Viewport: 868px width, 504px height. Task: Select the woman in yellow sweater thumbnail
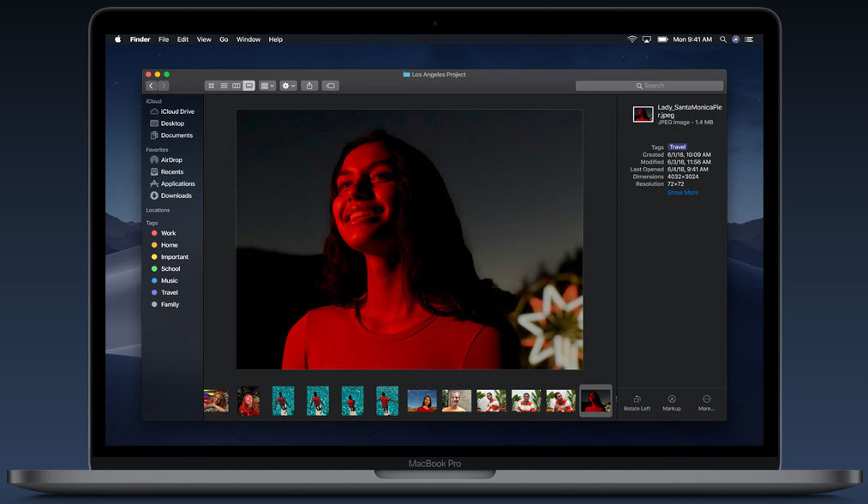click(457, 401)
